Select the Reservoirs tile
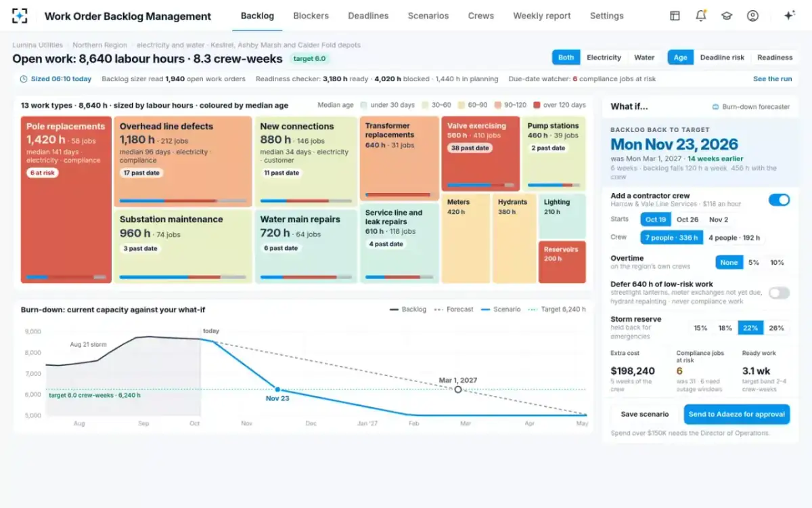Screen dimensions: 812x508 pos(562,262)
